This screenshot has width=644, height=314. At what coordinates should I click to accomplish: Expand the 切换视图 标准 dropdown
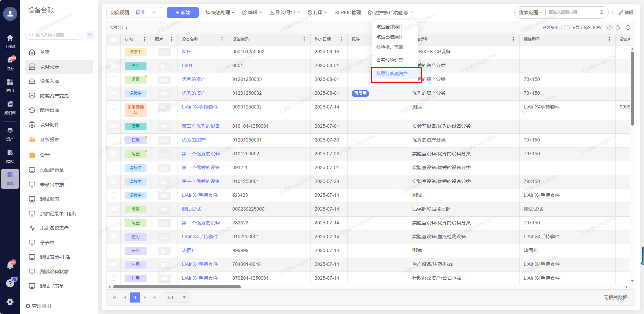pyautogui.click(x=134, y=12)
